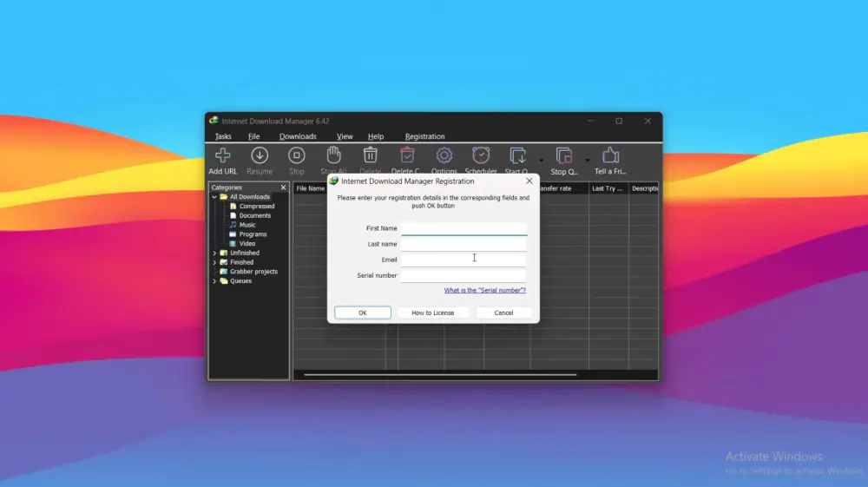Click the Stop Queue icon
Screen dimensions: 868x487
564,156
